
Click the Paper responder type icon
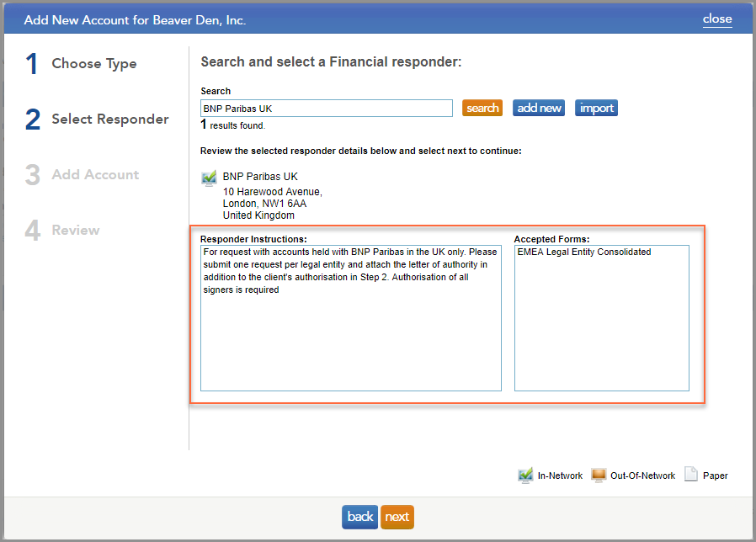click(690, 475)
